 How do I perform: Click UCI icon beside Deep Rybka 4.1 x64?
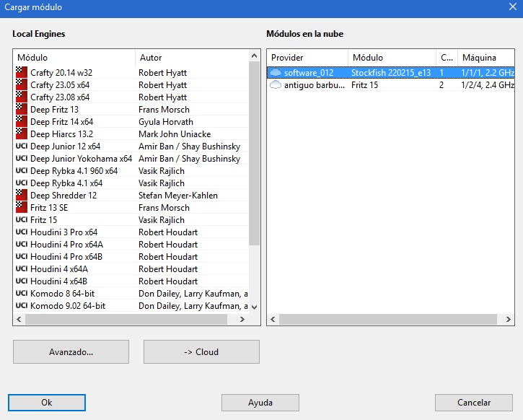pos(22,183)
